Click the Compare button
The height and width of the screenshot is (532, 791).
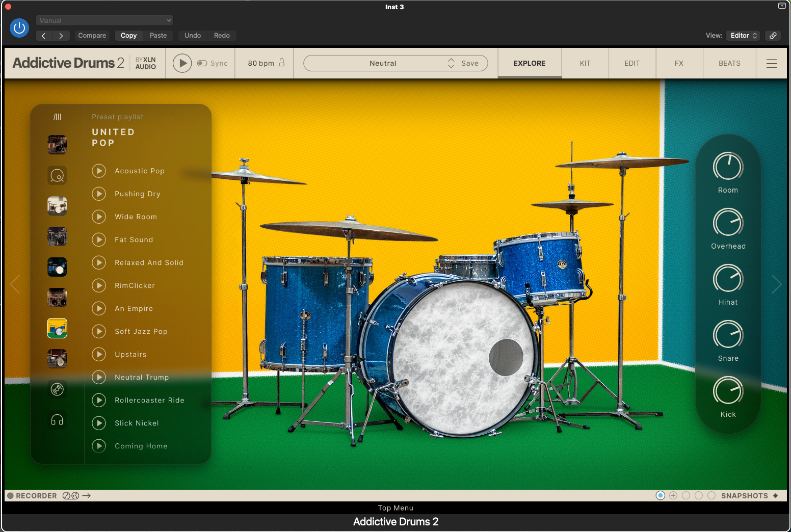(92, 35)
